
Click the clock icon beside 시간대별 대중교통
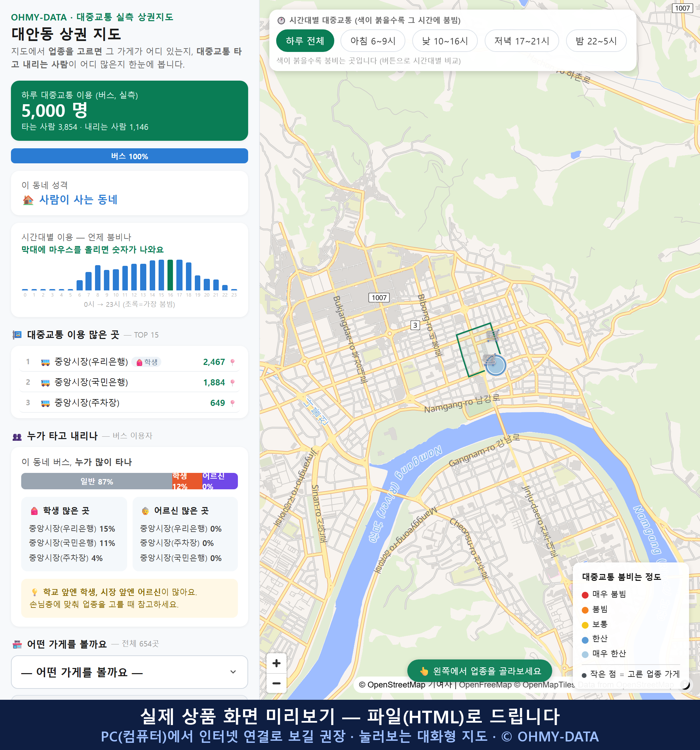point(281,21)
